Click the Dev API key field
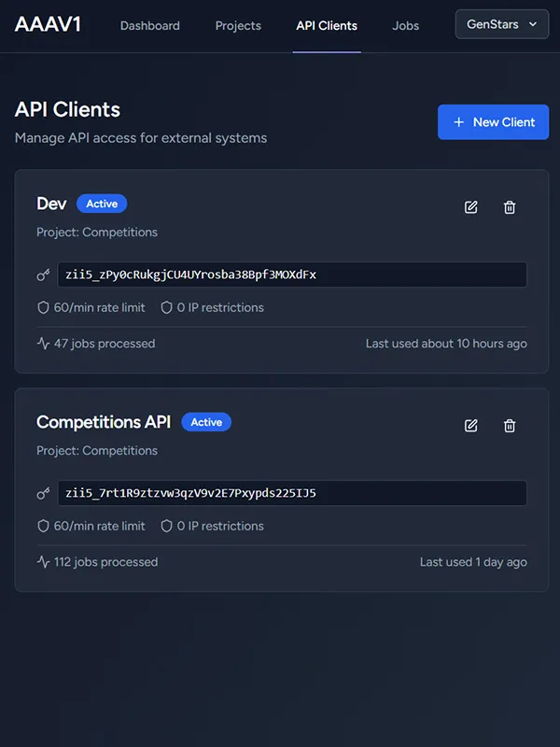The width and height of the screenshot is (560, 747). click(x=292, y=275)
